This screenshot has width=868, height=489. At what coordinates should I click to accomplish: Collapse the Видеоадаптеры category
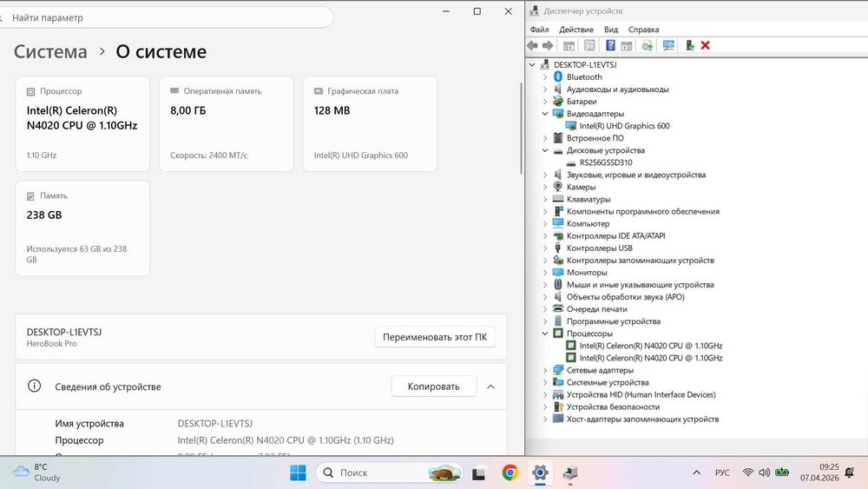point(545,114)
